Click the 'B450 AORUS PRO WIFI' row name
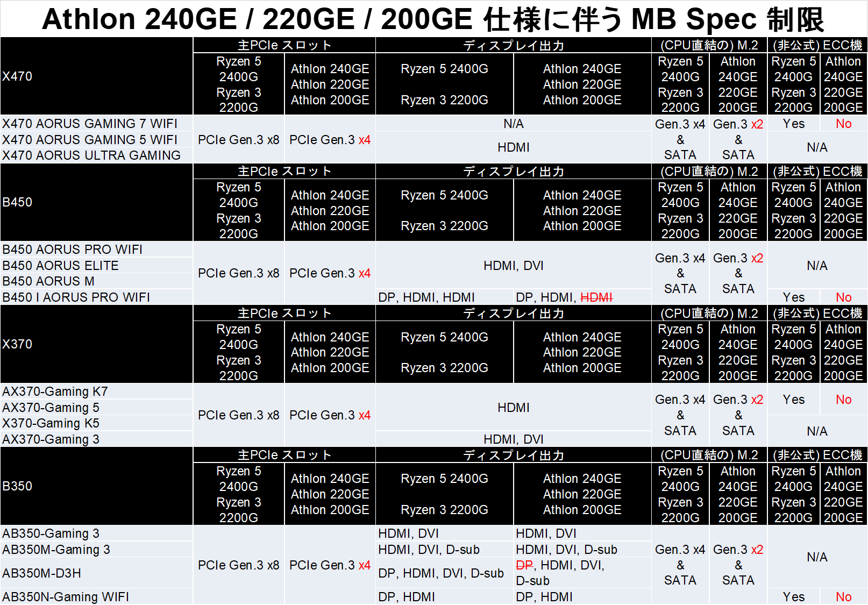Viewport: 868px width, 605px height. (x=73, y=250)
